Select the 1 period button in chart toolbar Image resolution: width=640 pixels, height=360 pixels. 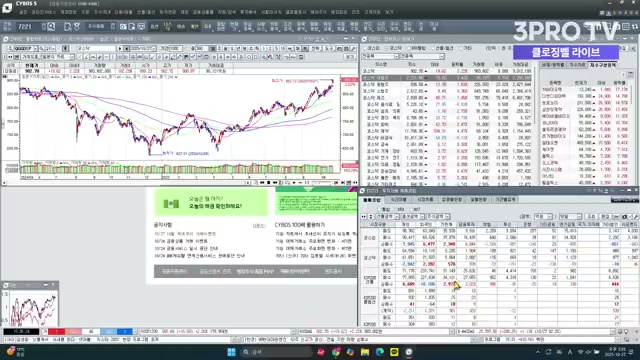(264, 49)
